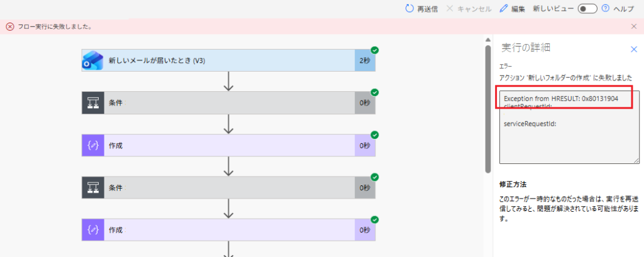Click the edit toolbar label
This screenshot has width=644, height=257.
click(518, 9)
